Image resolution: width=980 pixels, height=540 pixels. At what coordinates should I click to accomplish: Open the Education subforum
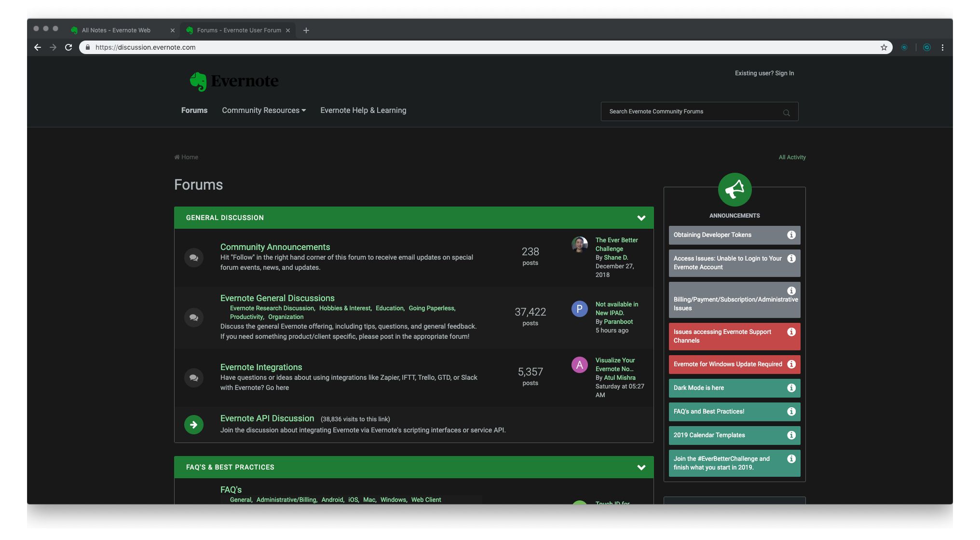(x=390, y=308)
